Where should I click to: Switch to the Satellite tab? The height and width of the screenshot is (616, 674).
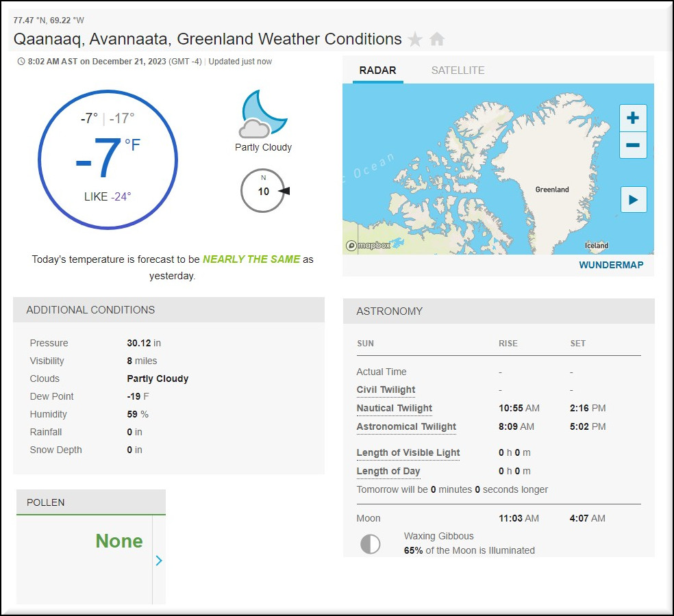tap(458, 70)
